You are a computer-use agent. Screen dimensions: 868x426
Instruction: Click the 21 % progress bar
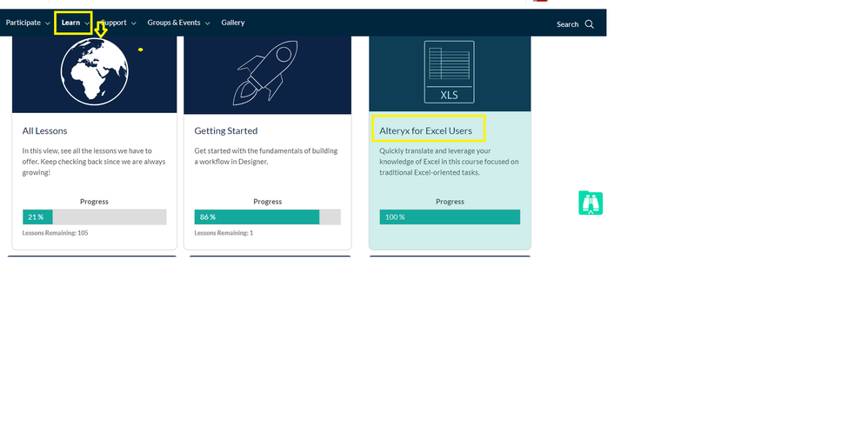[94, 216]
